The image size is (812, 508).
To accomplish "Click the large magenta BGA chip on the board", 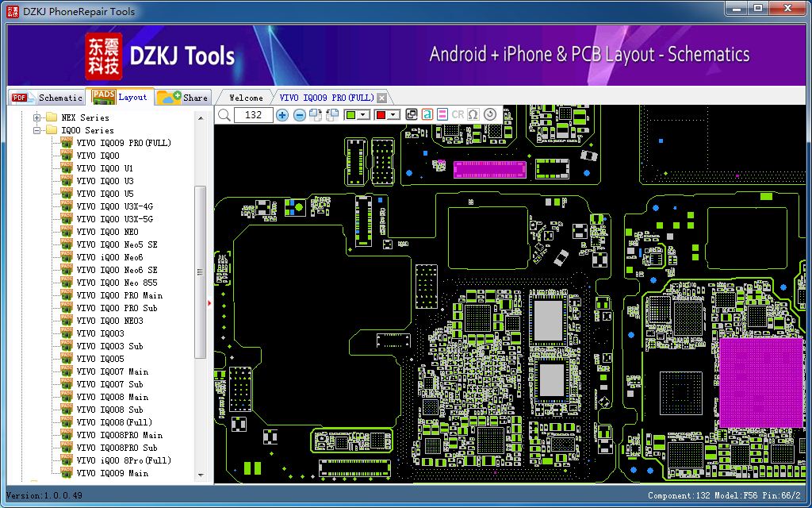I will [761, 383].
